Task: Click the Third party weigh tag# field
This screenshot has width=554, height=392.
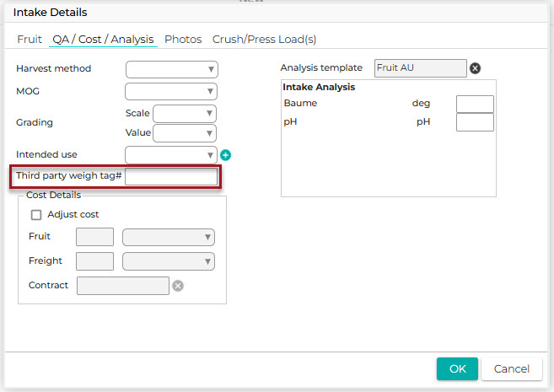Action: (171, 176)
